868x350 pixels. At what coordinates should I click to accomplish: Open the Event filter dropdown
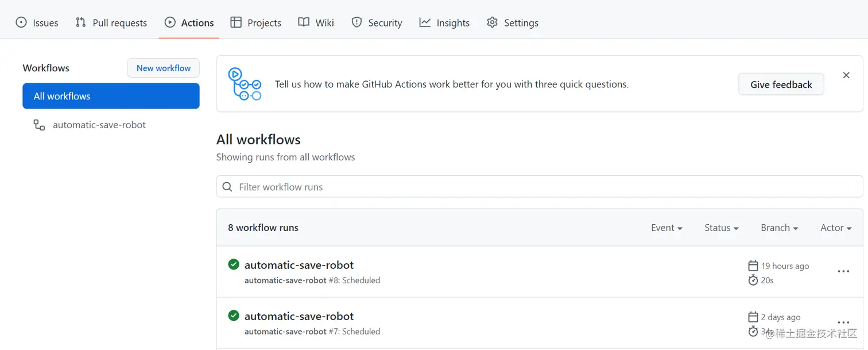(x=666, y=228)
